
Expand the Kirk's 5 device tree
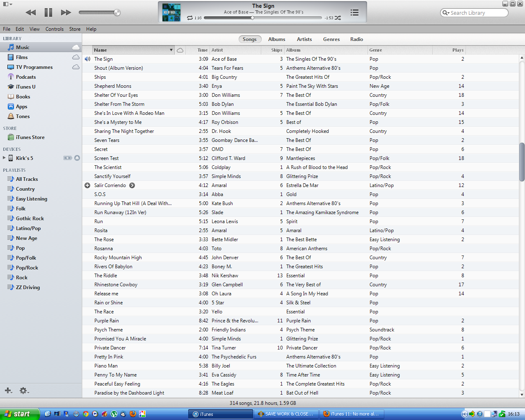pos(4,158)
